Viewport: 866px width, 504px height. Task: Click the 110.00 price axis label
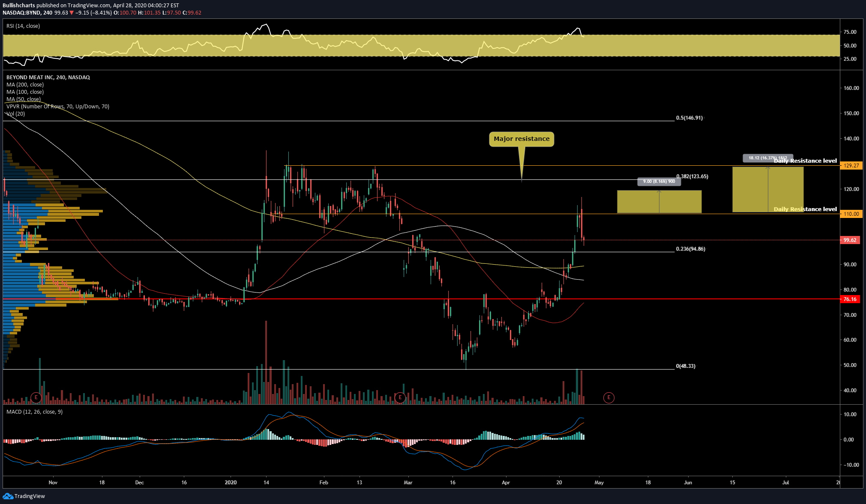pyautogui.click(x=851, y=214)
